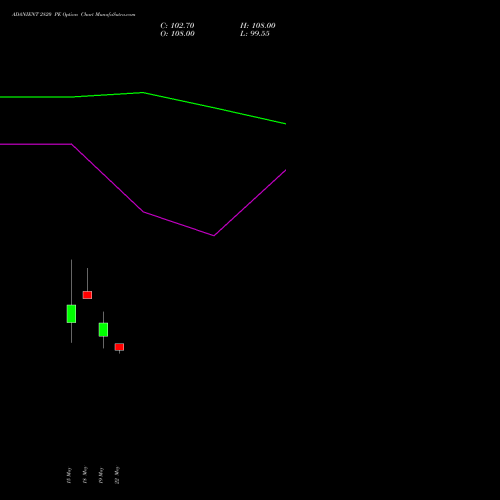Image resolution: width=500 pixels, height=500 pixels.
Task: Click the high value H: 108.00
Action: pos(258,26)
